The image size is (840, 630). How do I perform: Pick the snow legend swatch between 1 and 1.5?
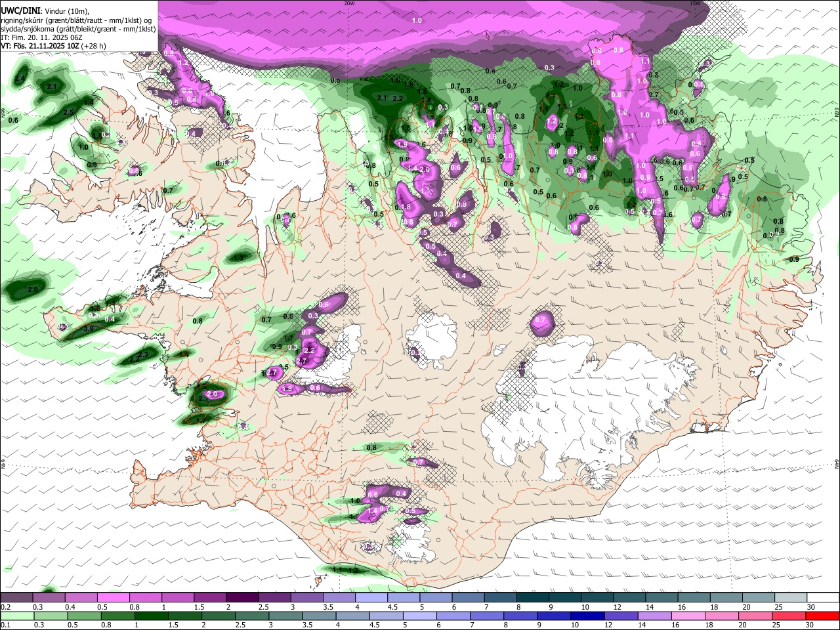pos(178,597)
